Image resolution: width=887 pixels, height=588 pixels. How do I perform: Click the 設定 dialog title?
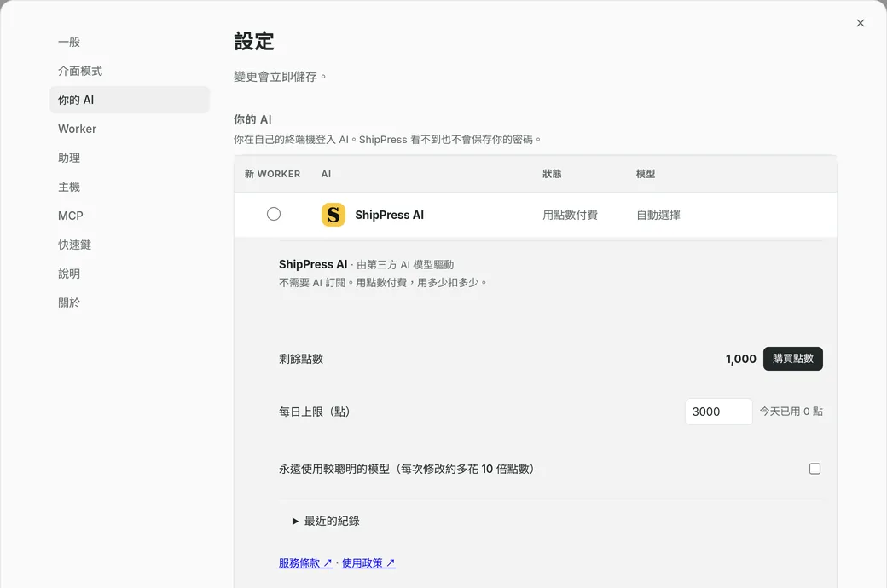[x=254, y=41]
